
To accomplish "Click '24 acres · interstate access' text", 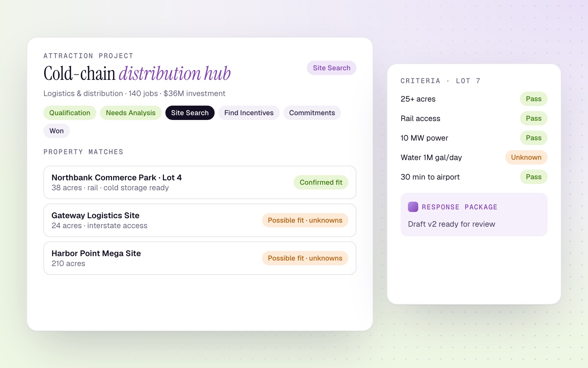I will click(100, 226).
